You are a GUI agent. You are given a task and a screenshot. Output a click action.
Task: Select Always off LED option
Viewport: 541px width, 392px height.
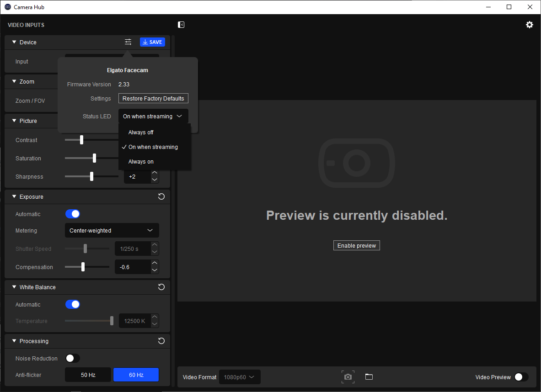click(141, 132)
